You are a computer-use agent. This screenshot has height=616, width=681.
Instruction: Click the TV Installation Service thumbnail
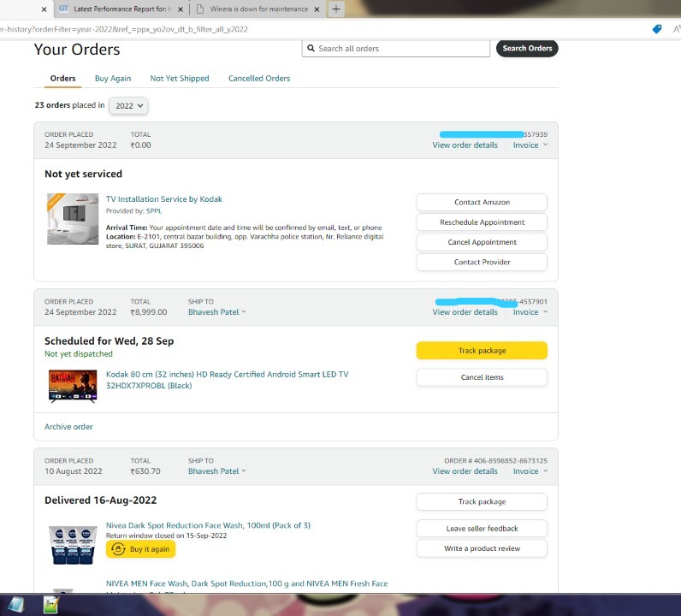tap(73, 219)
